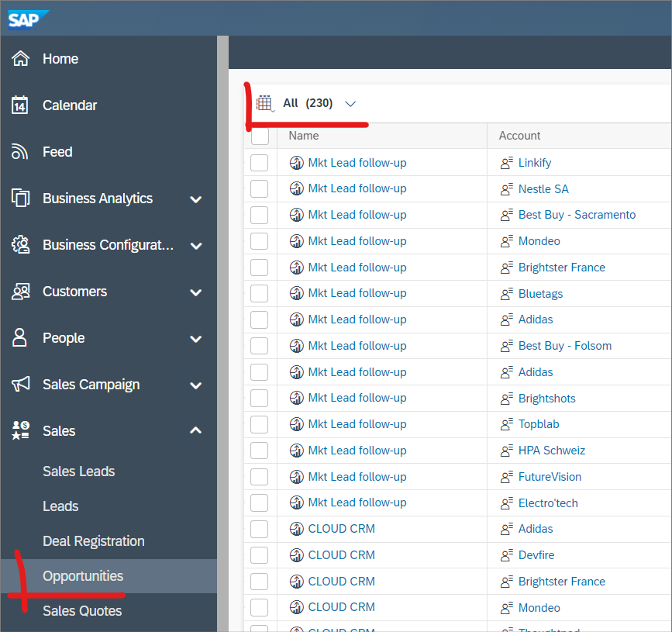Screen dimensions: 672x632
Task: Click the SAP logo
Action: tap(28, 19)
